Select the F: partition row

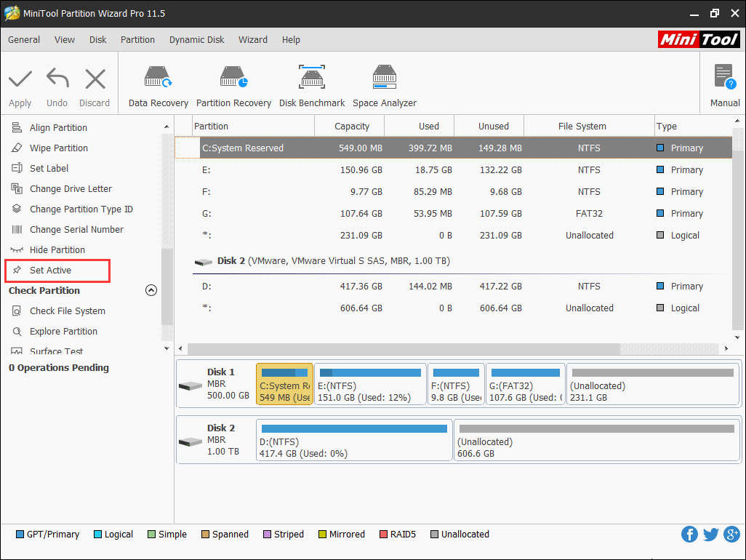pyautogui.click(x=454, y=192)
